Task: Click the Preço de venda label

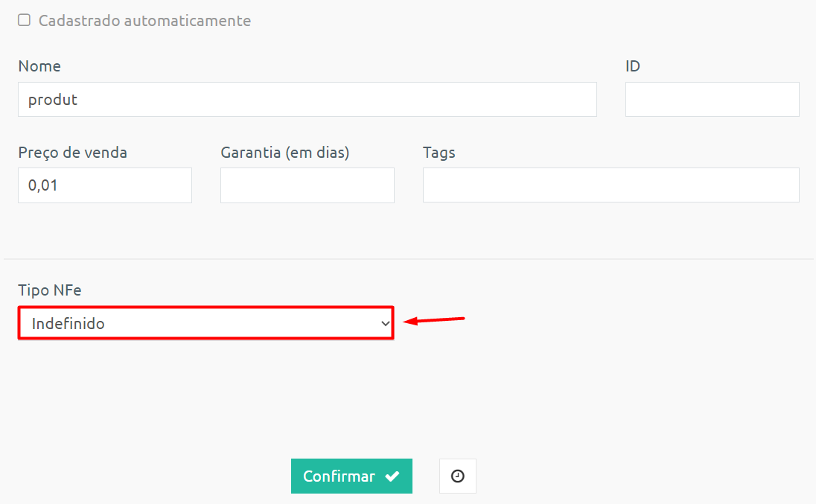Action: coord(72,153)
